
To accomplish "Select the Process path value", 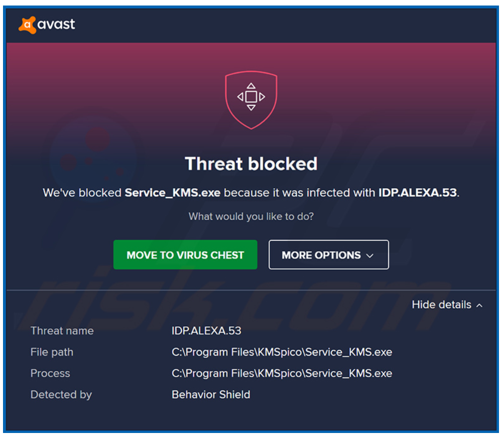I will (x=282, y=373).
